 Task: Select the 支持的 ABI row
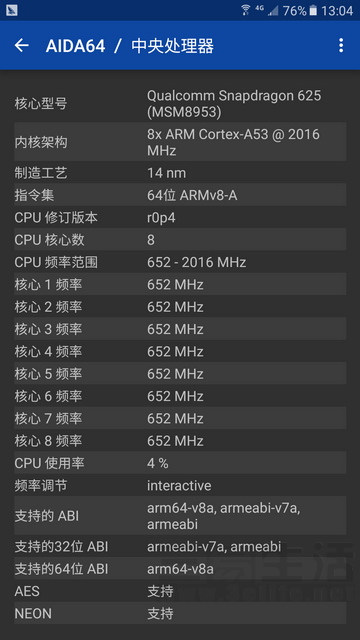coord(180,516)
